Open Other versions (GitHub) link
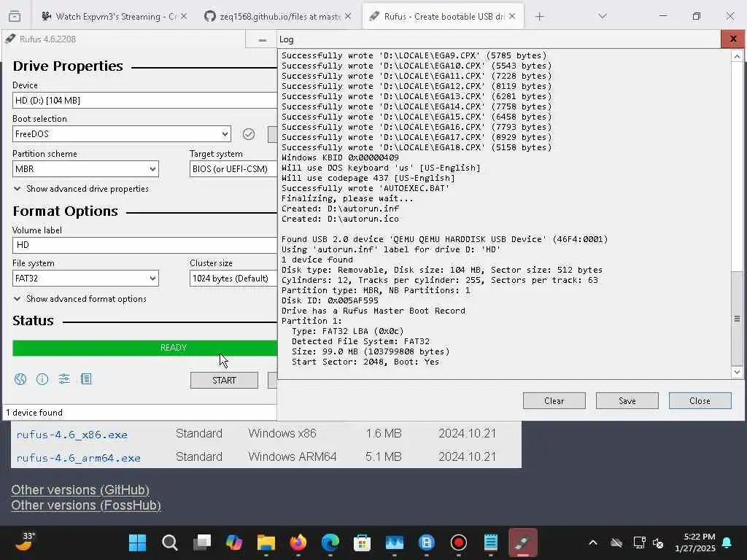Image resolution: width=747 pixels, height=560 pixels. pos(80,490)
